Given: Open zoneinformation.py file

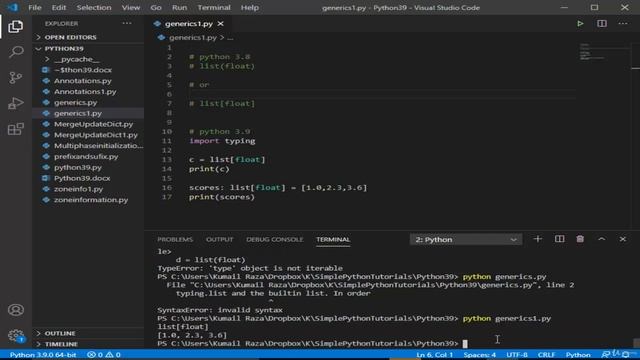Looking at the screenshot, I should coord(91,200).
